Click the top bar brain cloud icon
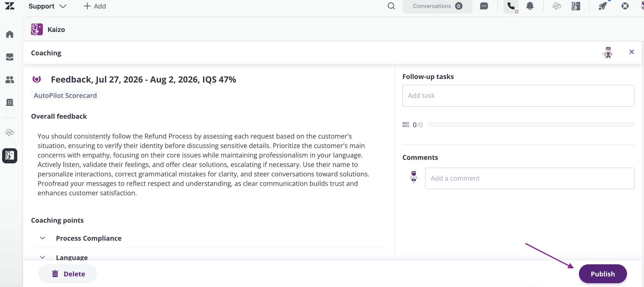The height and width of the screenshot is (287, 644). 557,6
